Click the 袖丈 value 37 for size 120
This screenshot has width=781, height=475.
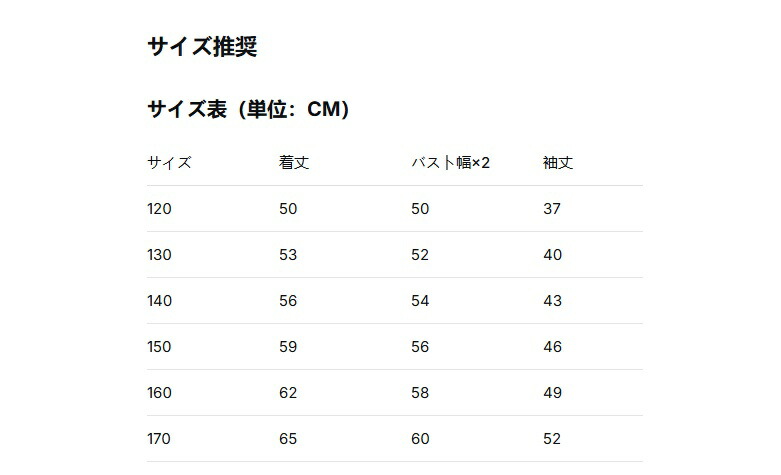click(x=552, y=209)
